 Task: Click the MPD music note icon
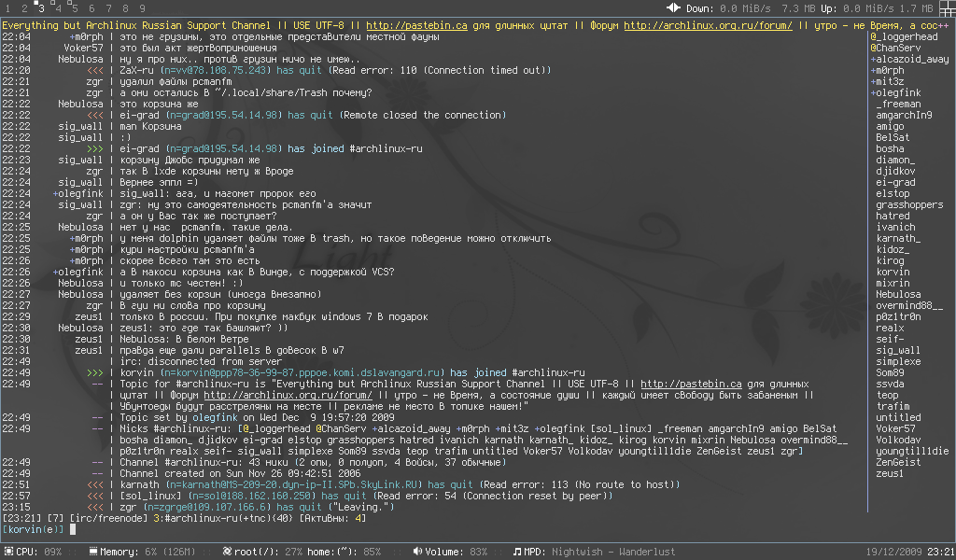[x=517, y=552]
